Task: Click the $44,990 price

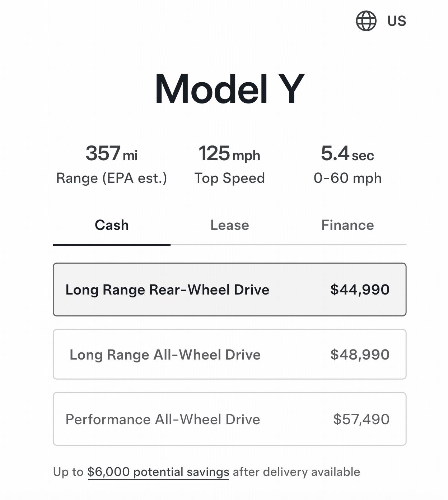Action: pos(360,290)
